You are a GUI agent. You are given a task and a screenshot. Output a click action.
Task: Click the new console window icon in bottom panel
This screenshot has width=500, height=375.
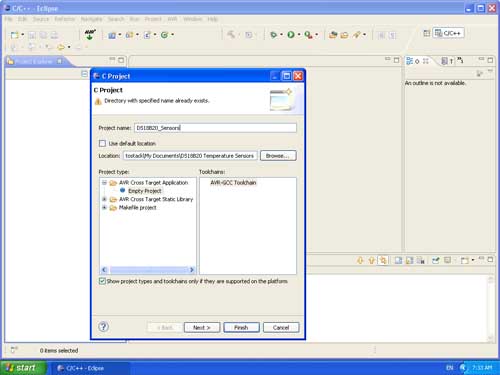click(x=464, y=260)
